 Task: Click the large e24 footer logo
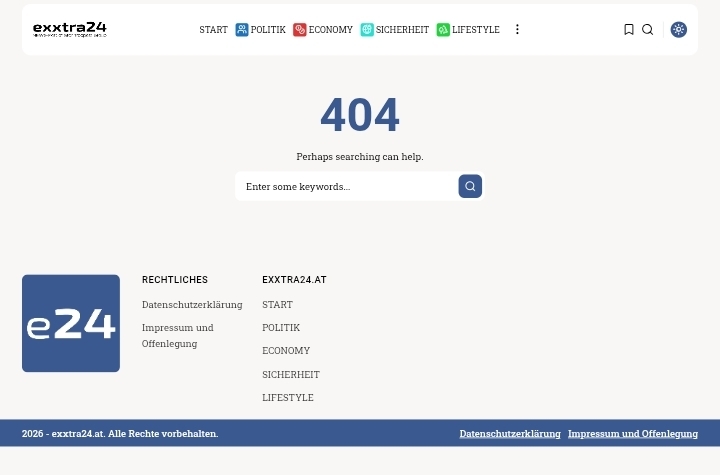[x=71, y=323]
